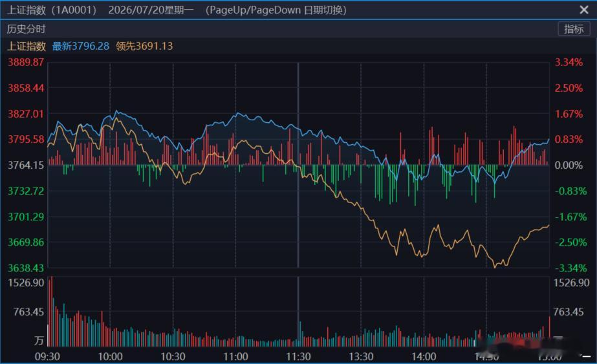The height and width of the screenshot is (364, 597).
Task: Close the 上证指数 history chart window
Action: [583, 10]
